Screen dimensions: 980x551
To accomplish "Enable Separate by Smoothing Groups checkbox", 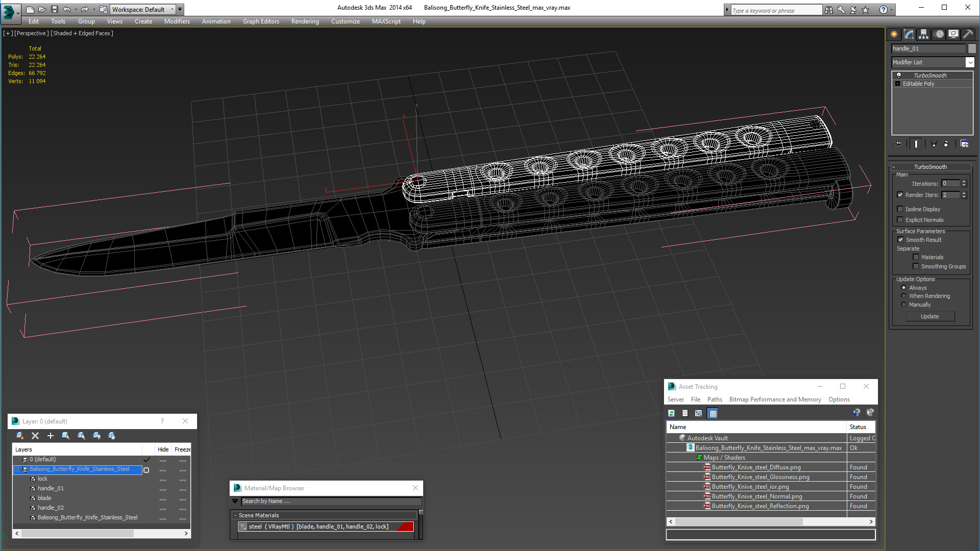I will click(x=916, y=266).
